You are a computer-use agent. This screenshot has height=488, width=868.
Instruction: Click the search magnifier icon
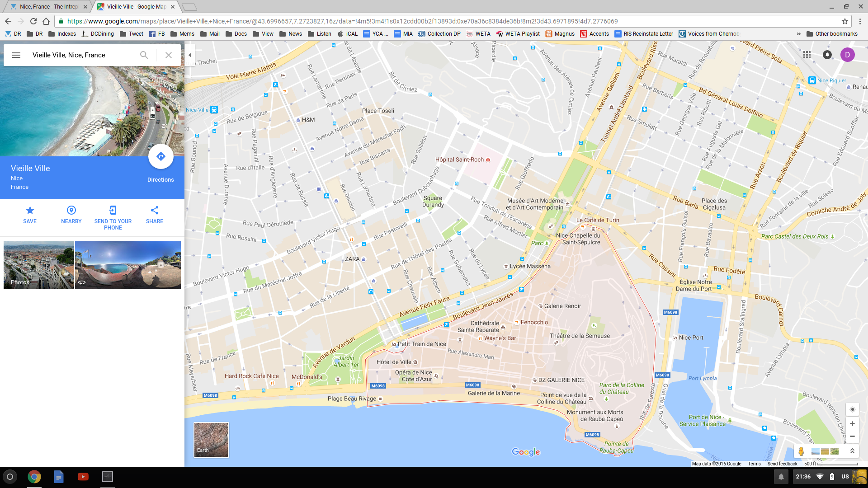(x=144, y=55)
